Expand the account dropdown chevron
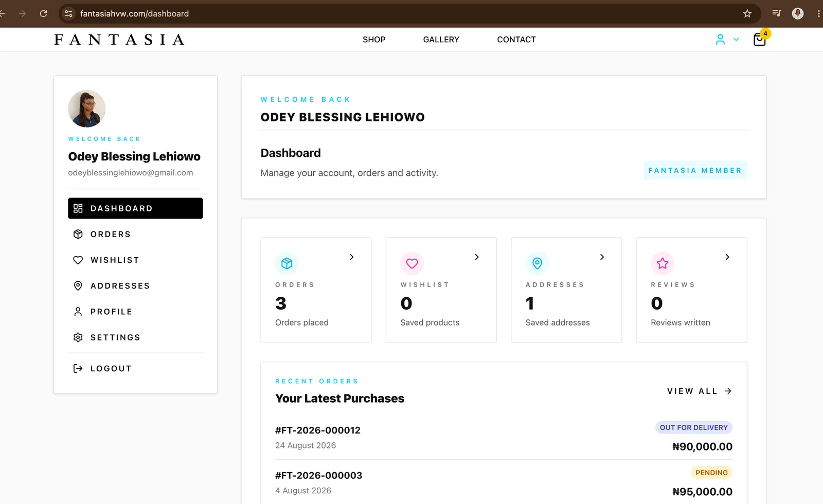The image size is (823, 504). click(736, 40)
